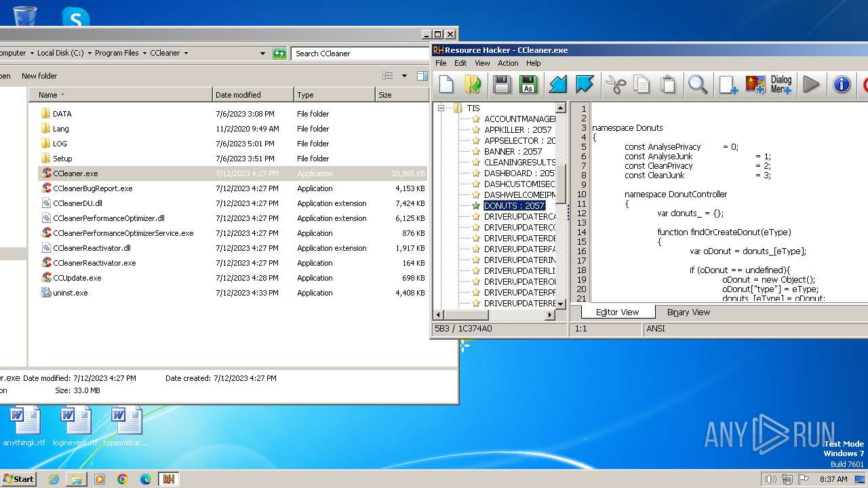Open the view options dropdown arrow in Explorer
Image resolution: width=868 pixels, height=488 pixels.
[404, 76]
